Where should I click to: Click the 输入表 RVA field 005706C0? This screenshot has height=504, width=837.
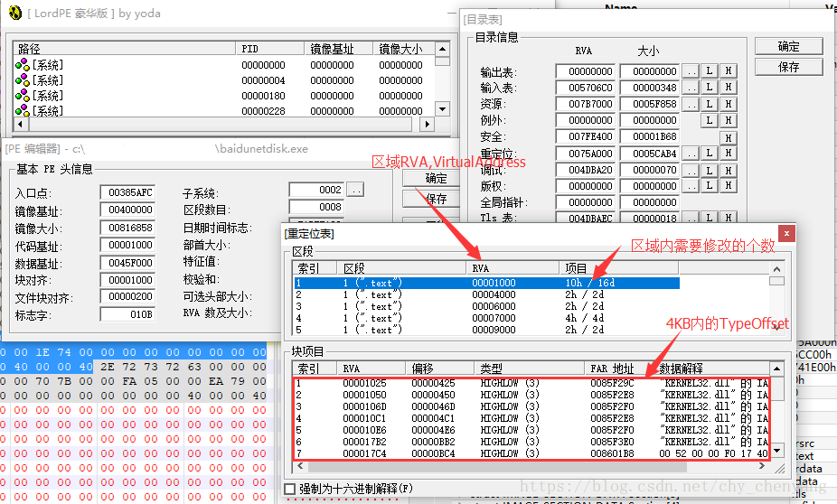[586, 88]
